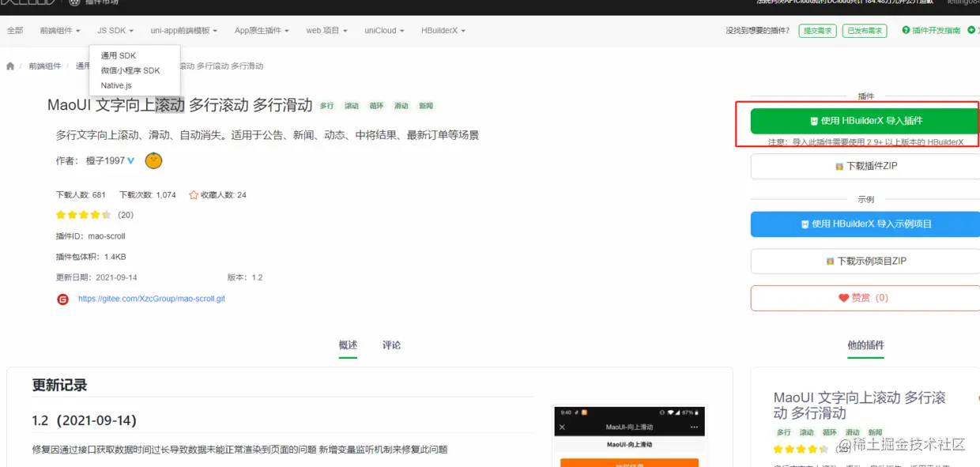Click the 多行 tag beside the title
The width and height of the screenshot is (980, 467).
[x=326, y=106]
